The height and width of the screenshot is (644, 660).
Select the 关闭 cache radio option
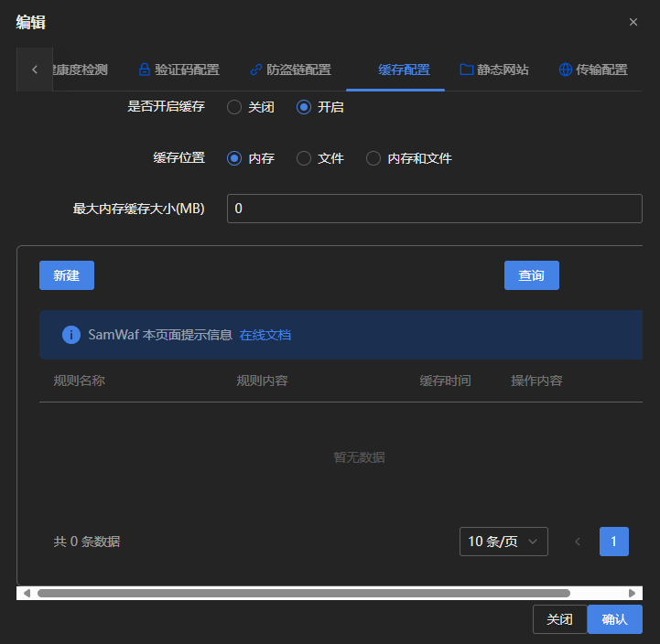click(x=234, y=107)
